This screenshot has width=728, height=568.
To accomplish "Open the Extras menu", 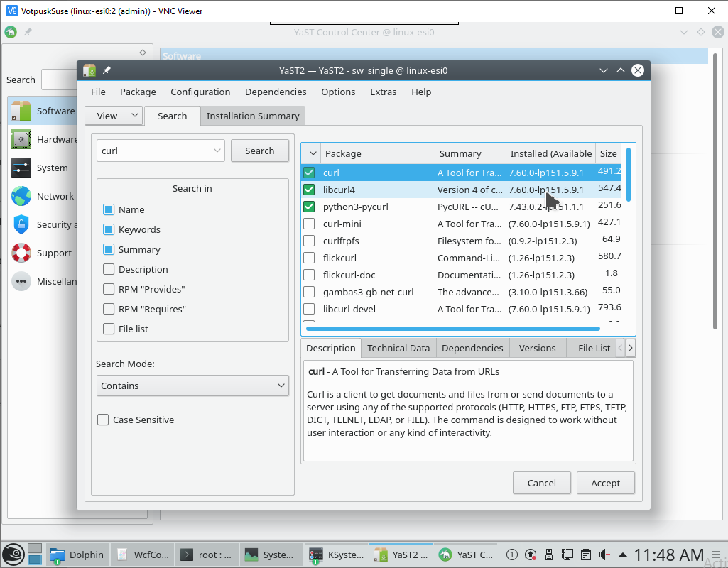I will (x=383, y=92).
